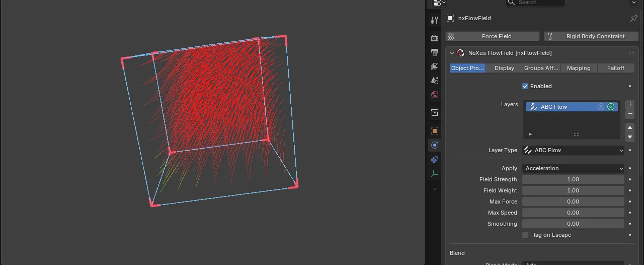Animate the Field Strength property dot
The image size is (644, 265).
tap(630, 179)
